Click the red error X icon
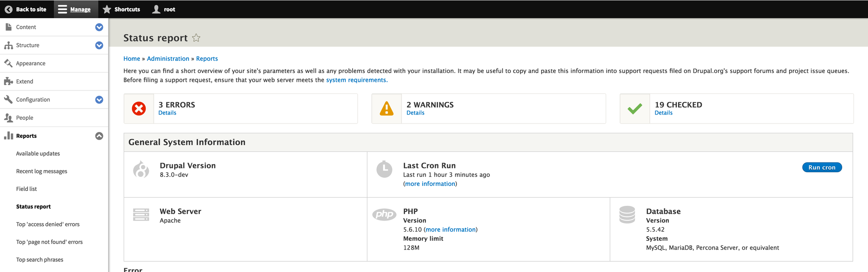The height and width of the screenshot is (272, 868). click(x=139, y=109)
